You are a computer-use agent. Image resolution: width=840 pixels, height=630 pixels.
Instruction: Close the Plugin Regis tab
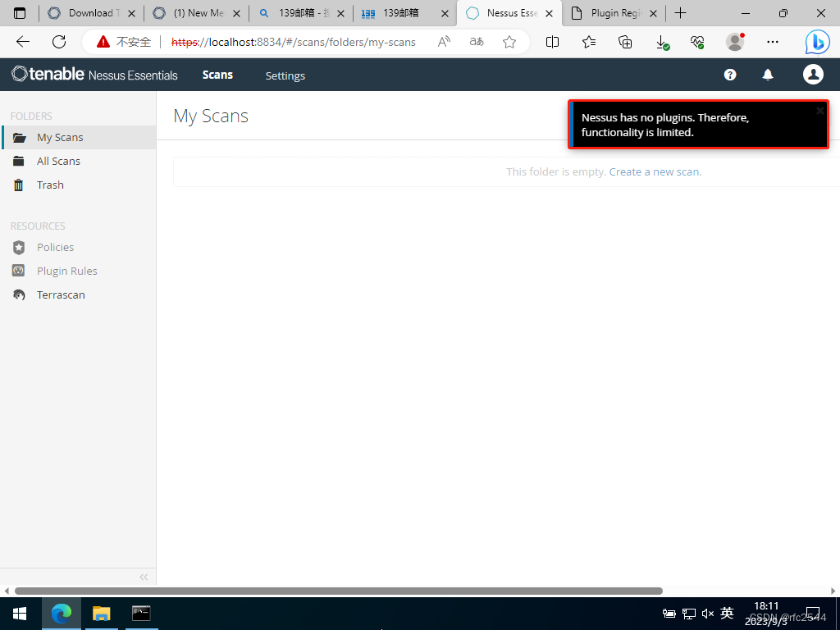(653, 13)
